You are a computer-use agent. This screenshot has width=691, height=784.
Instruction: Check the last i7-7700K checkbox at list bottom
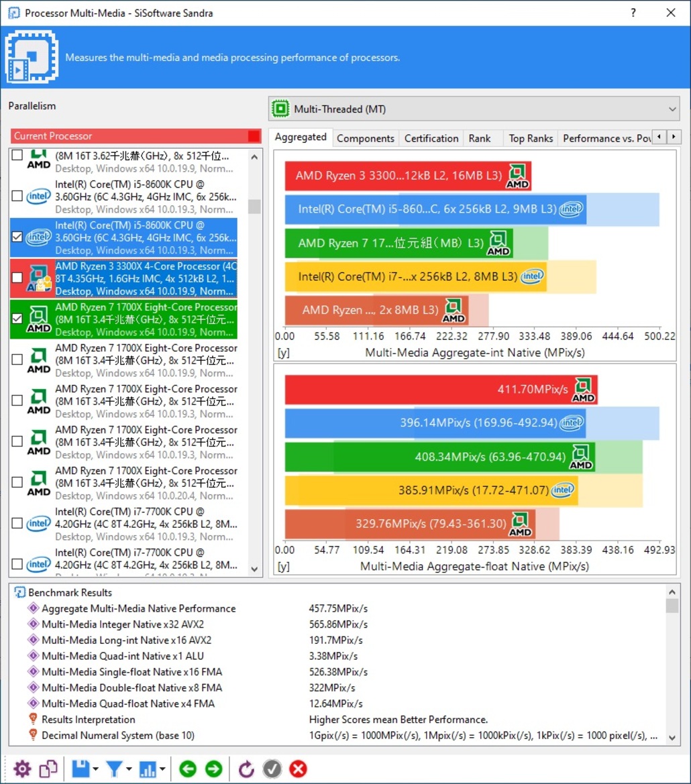click(17, 564)
